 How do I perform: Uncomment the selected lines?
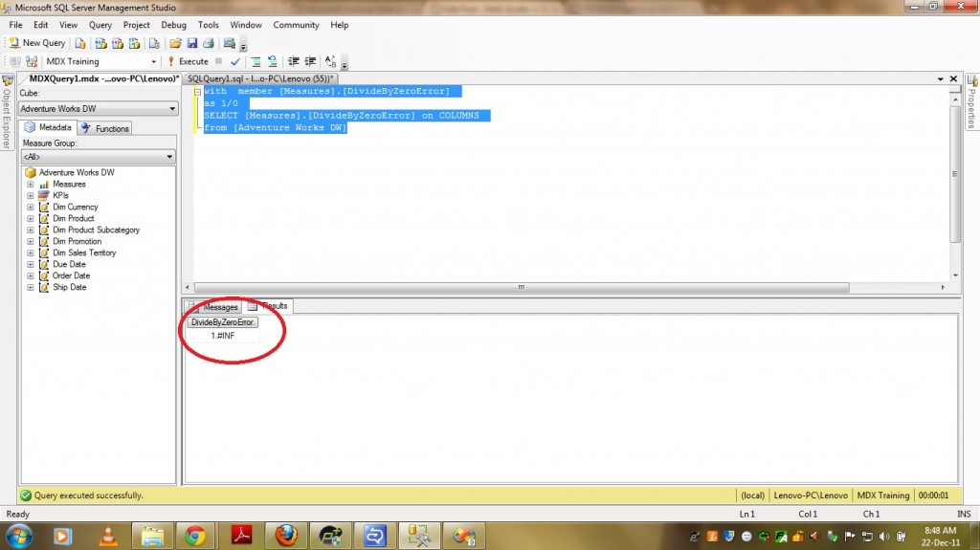[273, 61]
